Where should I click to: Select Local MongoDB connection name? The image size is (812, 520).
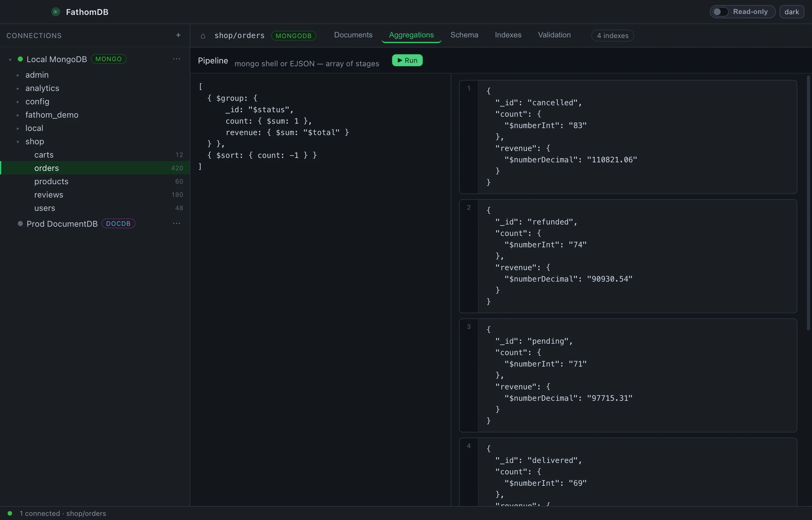[x=57, y=59]
